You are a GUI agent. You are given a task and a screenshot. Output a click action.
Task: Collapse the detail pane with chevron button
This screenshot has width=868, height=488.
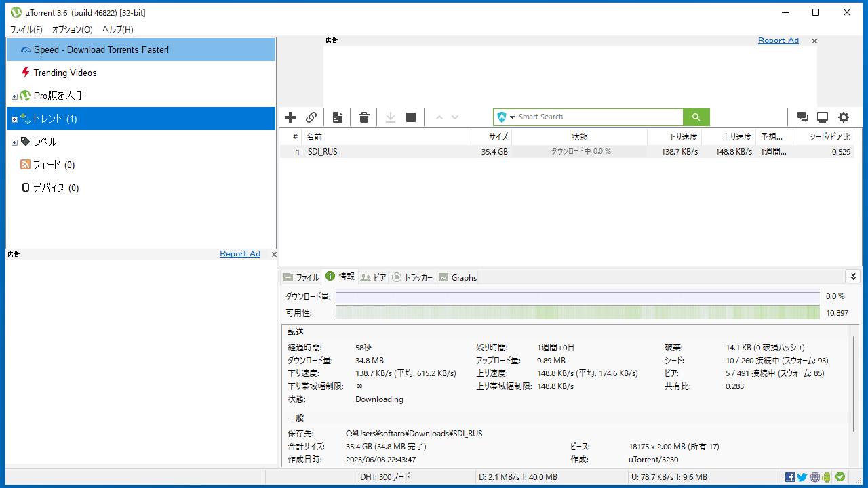852,277
